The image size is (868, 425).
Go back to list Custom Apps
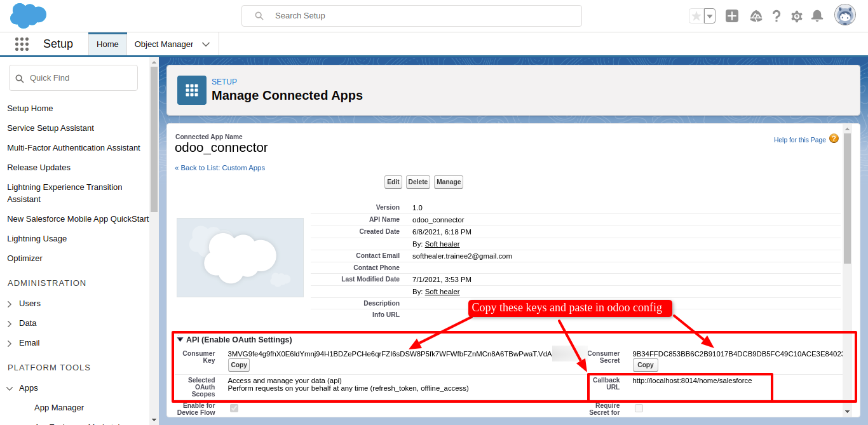click(220, 168)
